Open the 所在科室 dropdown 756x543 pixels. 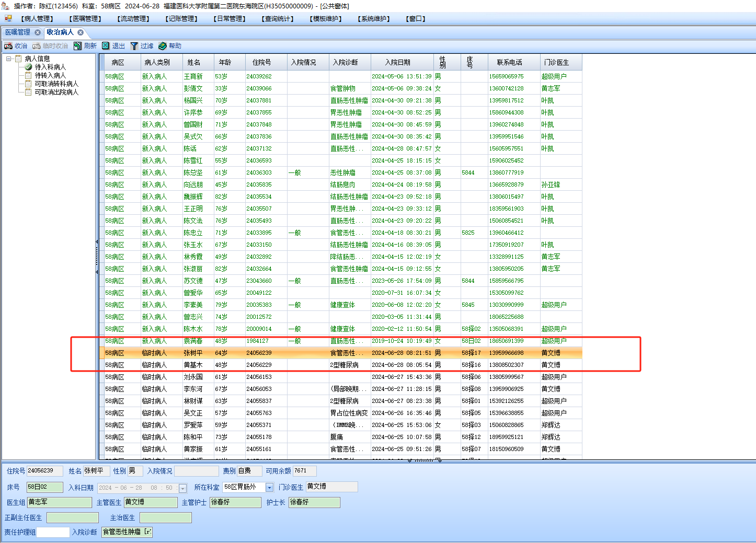[269, 488]
